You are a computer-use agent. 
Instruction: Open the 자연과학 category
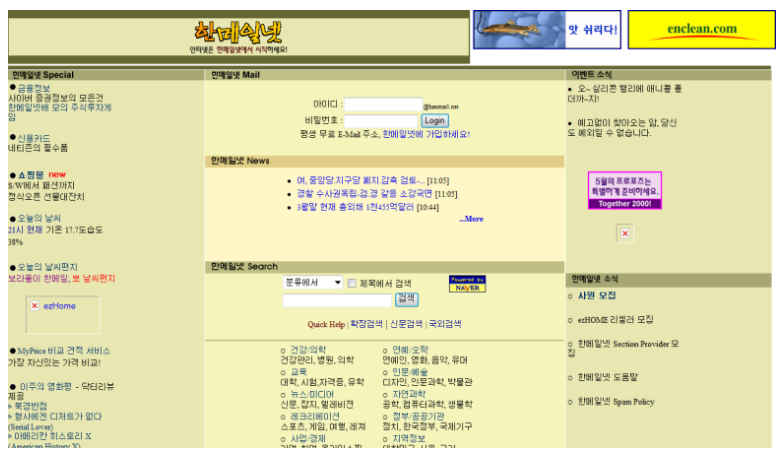(408, 394)
